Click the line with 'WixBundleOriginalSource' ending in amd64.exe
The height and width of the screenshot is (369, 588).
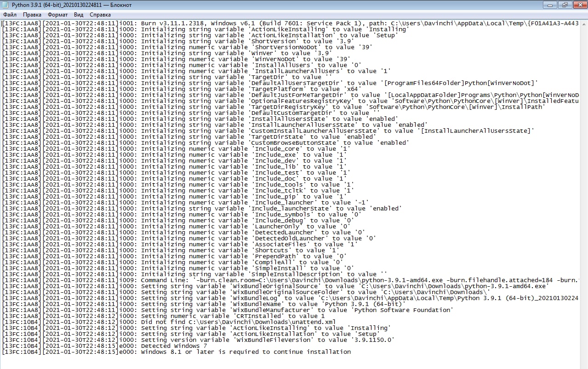275,286
